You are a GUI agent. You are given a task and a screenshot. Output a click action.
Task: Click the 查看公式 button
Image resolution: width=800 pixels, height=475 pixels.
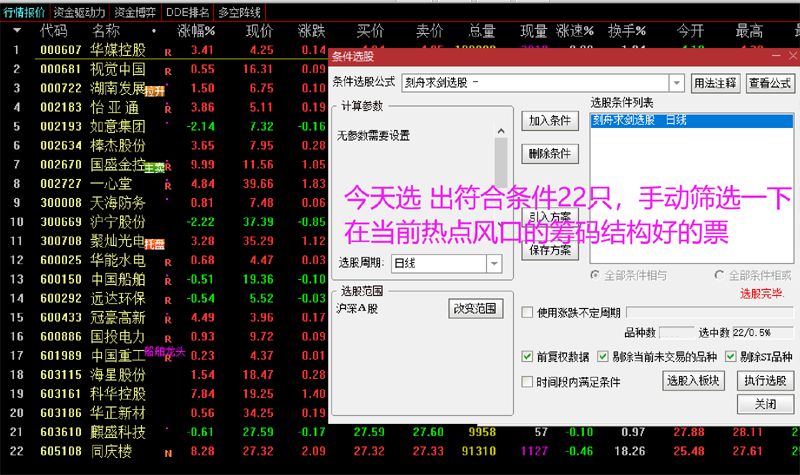pos(770,83)
